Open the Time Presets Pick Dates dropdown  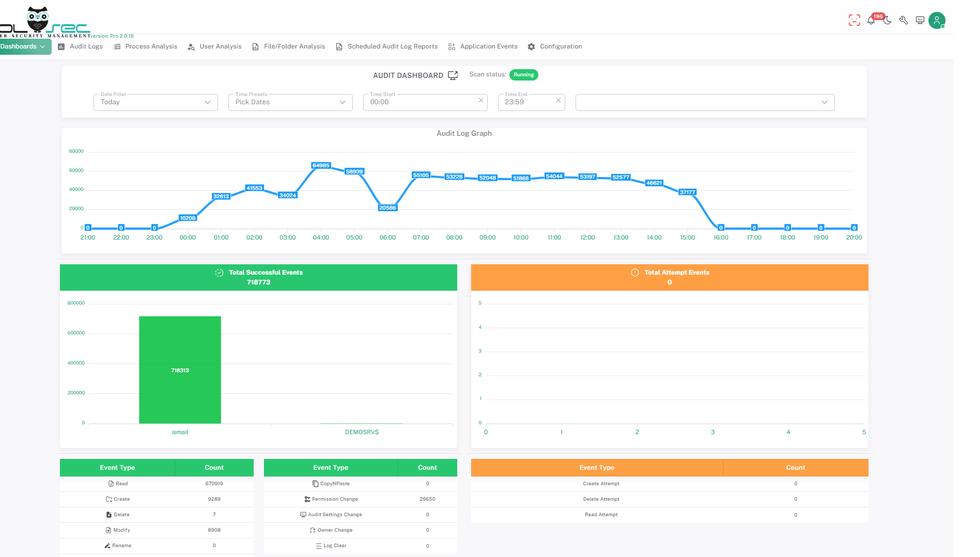point(290,102)
